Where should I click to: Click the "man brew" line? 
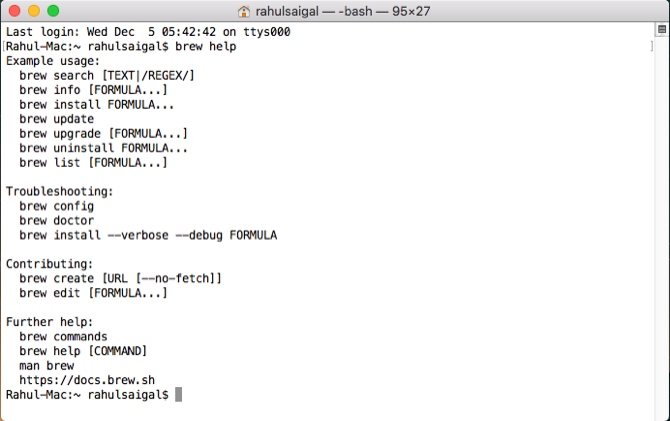[x=46, y=365]
